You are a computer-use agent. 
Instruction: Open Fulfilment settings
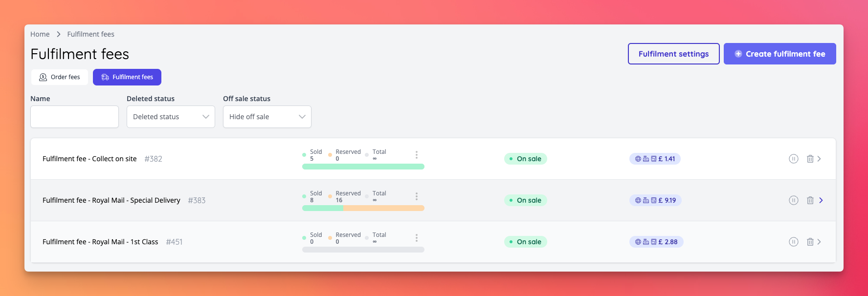pyautogui.click(x=673, y=54)
